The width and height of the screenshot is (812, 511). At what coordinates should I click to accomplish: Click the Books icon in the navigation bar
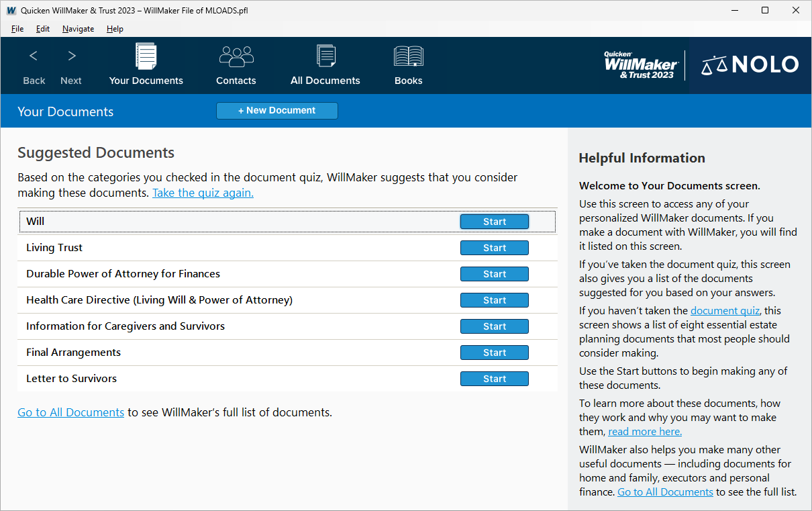[408, 64]
